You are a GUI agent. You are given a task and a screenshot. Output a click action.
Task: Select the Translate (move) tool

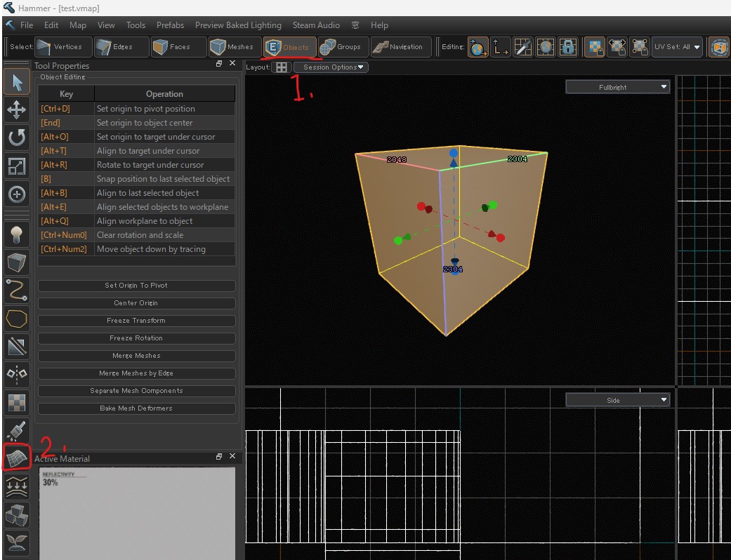pyautogui.click(x=16, y=109)
